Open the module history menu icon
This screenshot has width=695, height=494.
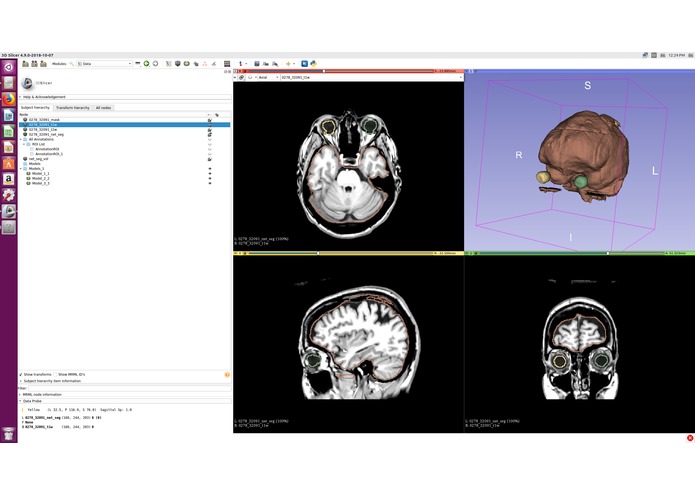(x=138, y=64)
